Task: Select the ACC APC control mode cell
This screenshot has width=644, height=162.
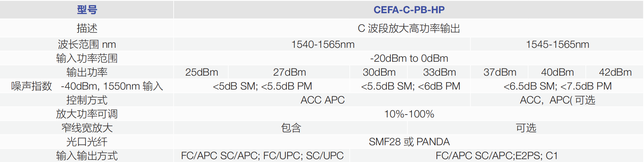Action: (x=323, y=100)
